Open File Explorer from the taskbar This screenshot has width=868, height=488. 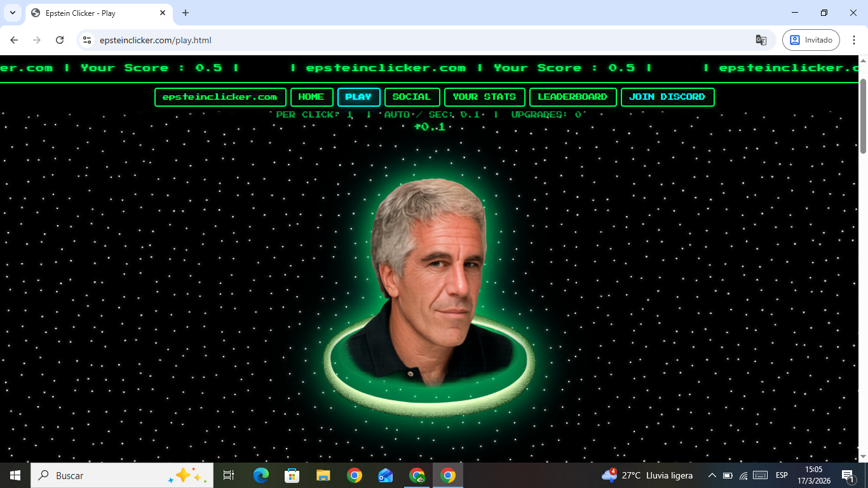pyautogui.click(x=323, y=475)
